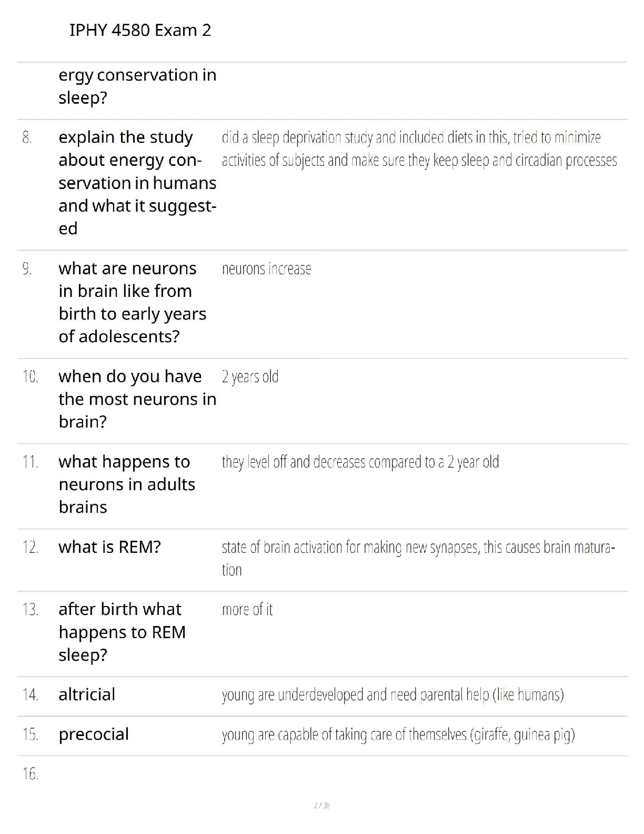The width and height of the screenshot is (644, 834).
Task: Click question 'when do you have the most neurons'
Action: coord(137,399)
